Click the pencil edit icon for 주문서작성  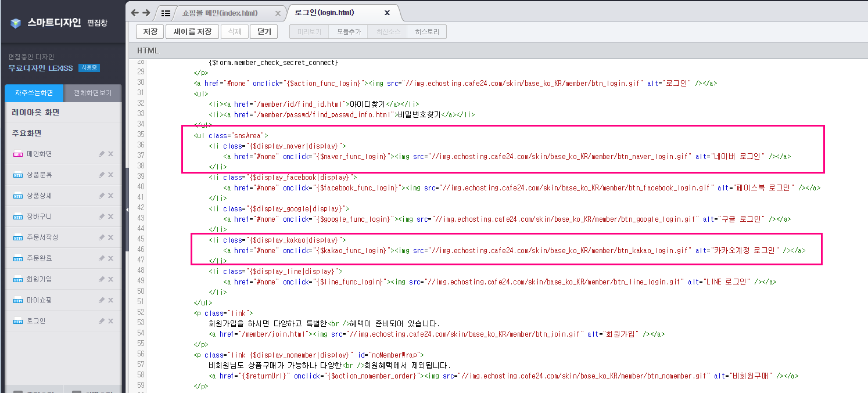pos(102,237)
